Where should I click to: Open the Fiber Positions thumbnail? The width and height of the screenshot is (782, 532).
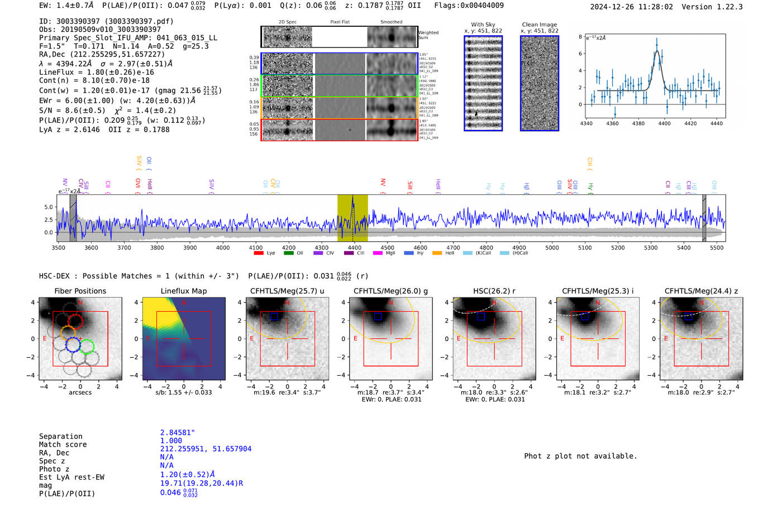tap(80, 338)
